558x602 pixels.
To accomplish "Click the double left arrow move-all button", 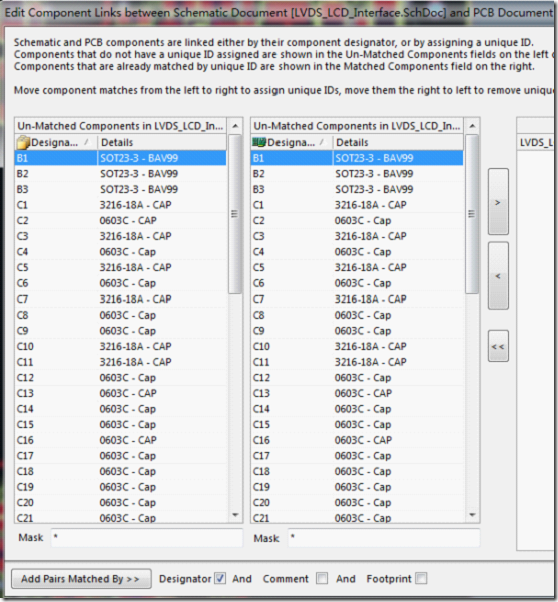I will [498, 346].
